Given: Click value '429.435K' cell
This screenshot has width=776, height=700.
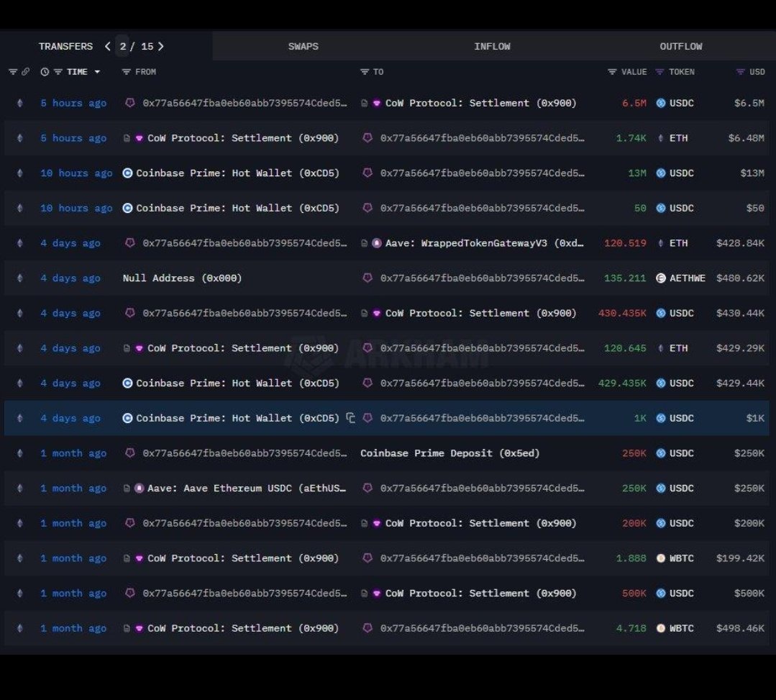Looking at the screenshot, I should [622, 383].
